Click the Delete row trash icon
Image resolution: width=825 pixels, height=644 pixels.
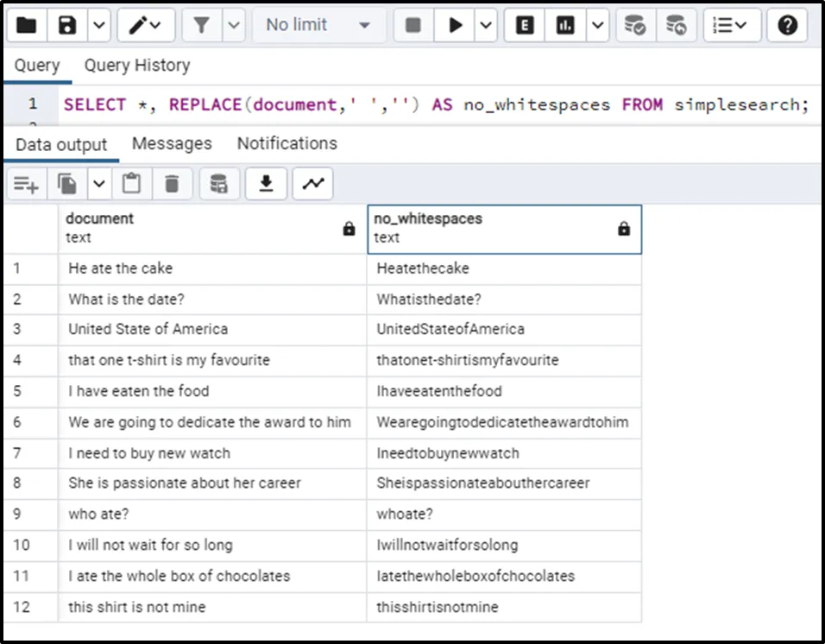(172, 183)
